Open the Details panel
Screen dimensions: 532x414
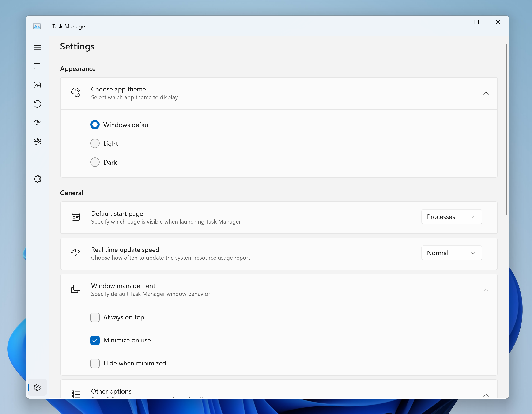click(x=37, y=160)
